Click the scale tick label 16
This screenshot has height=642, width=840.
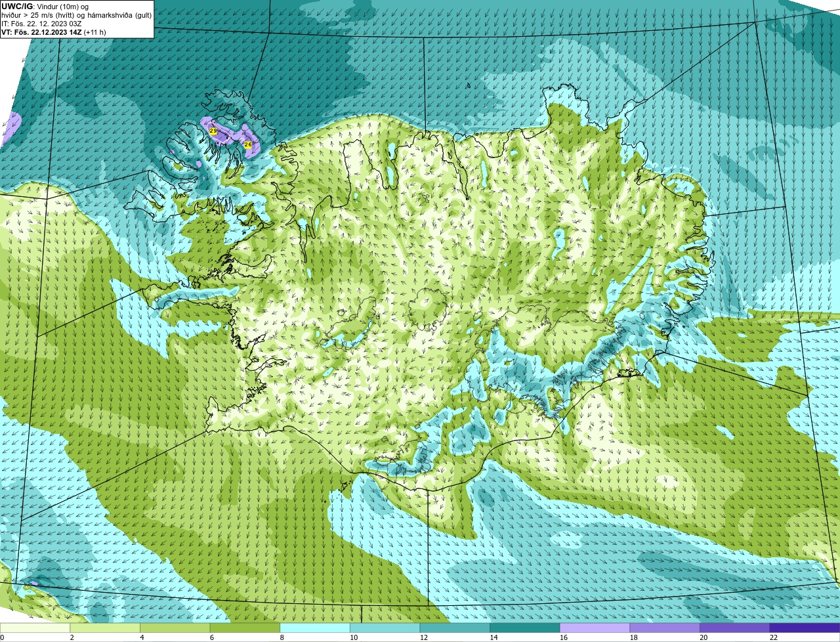[564, 637]
